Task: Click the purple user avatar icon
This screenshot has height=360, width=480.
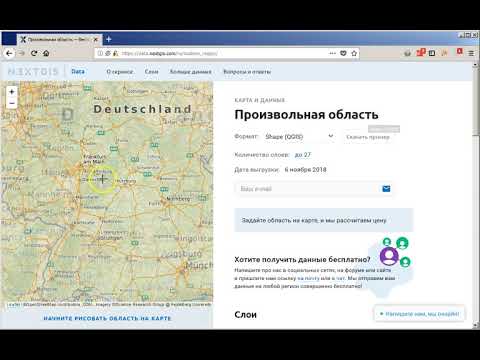Action: point(389,256)
